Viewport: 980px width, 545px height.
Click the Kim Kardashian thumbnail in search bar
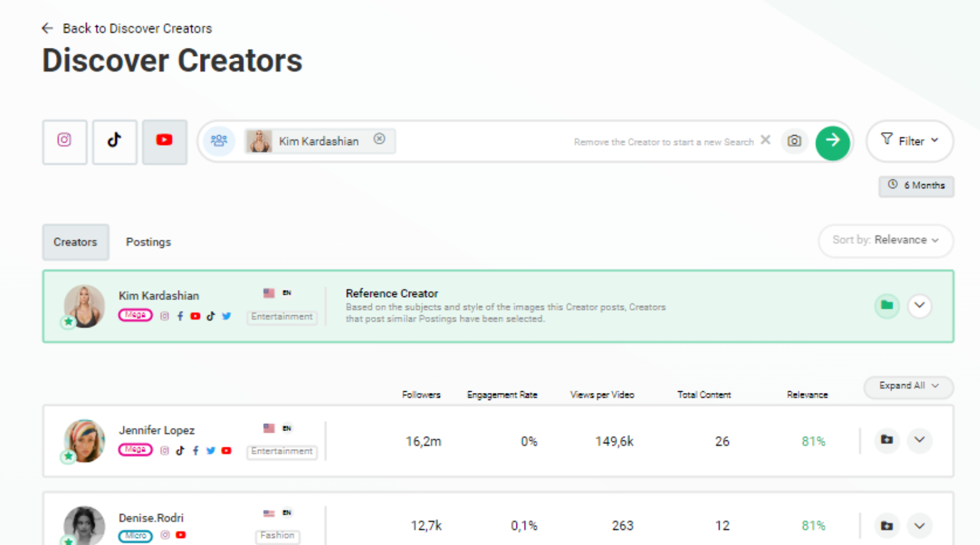[x=259, y=141]
